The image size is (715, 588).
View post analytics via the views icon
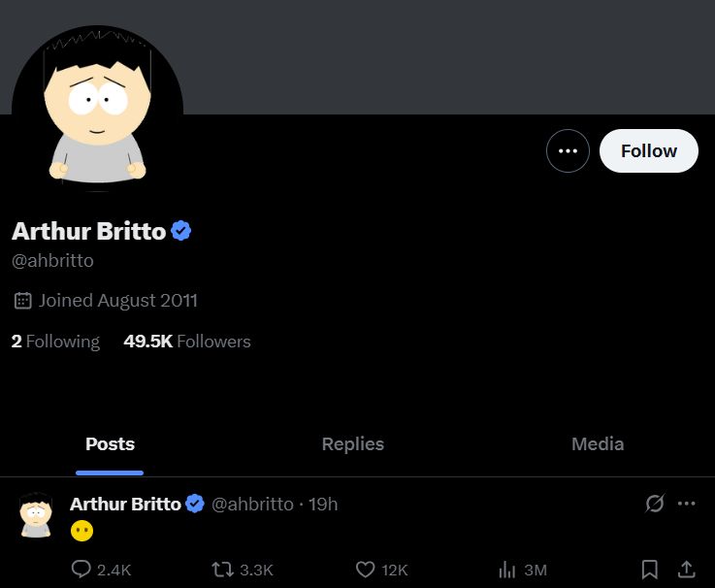(505, 570)
